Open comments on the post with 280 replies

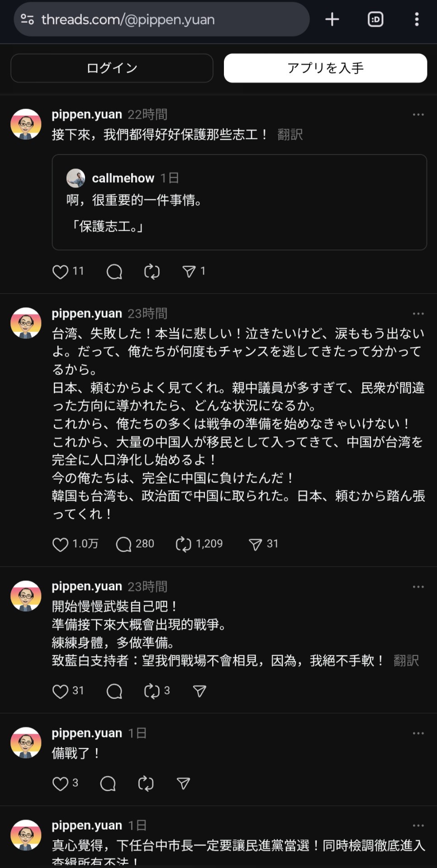coord(123,544)
